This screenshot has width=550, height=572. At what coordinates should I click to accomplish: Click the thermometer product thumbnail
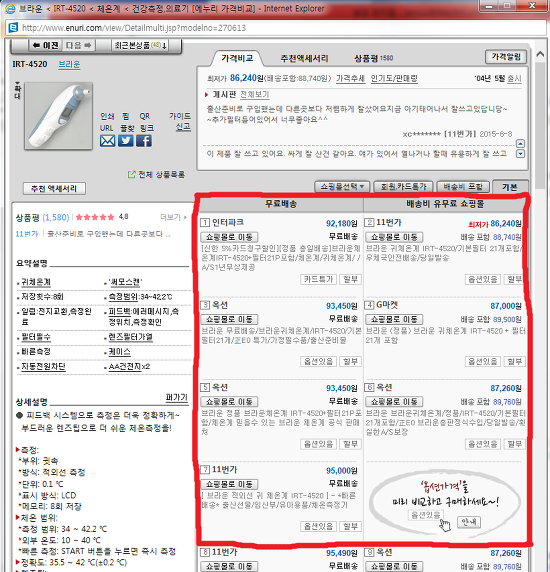pos(58,116)
